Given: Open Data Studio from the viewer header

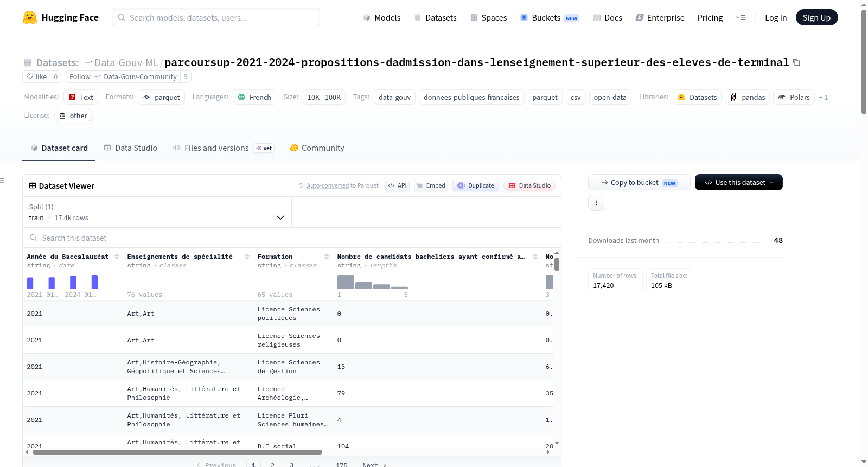Looking at the screenshot, I should tap(529, 185).
